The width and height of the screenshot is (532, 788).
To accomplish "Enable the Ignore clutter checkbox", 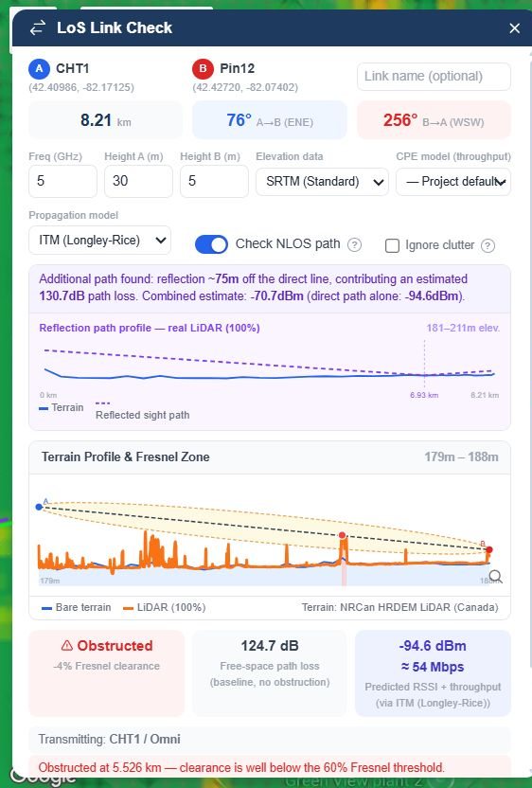I will point(392,245).
